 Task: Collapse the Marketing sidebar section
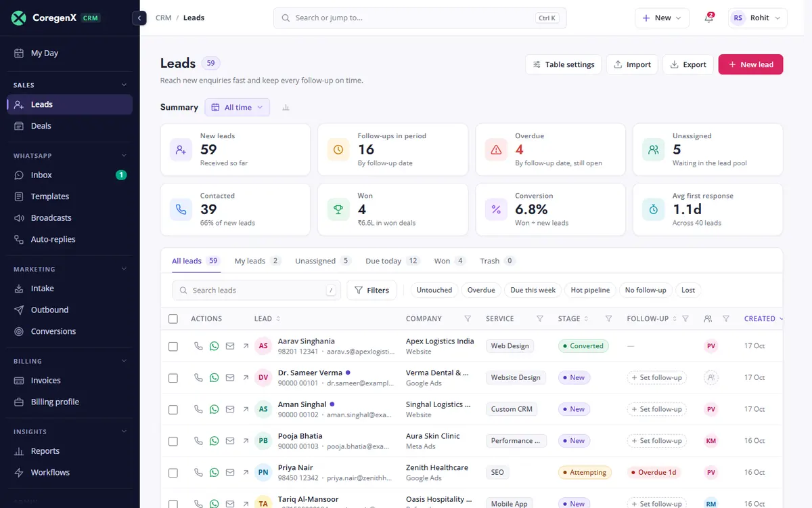[x=124, y=269]
